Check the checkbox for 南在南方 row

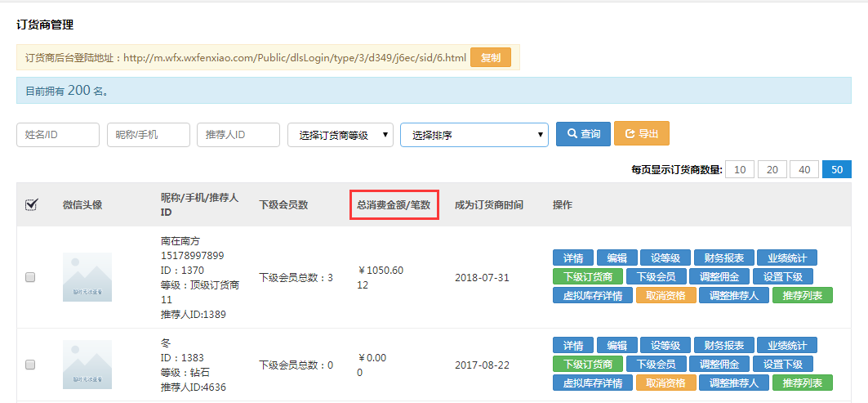pos(30,277)
